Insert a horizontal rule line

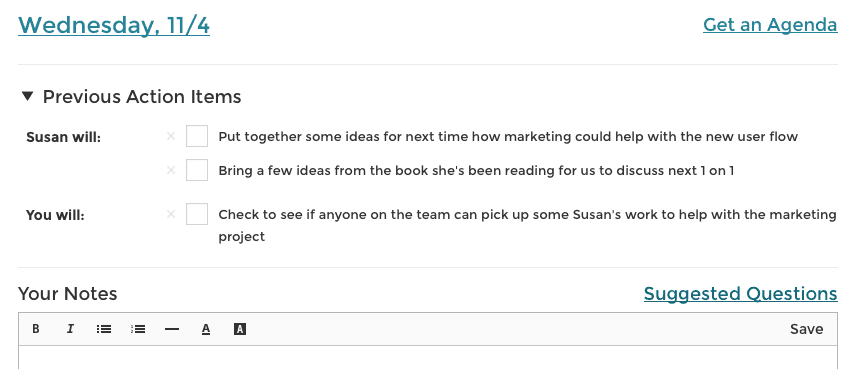[x=172, y=329]
